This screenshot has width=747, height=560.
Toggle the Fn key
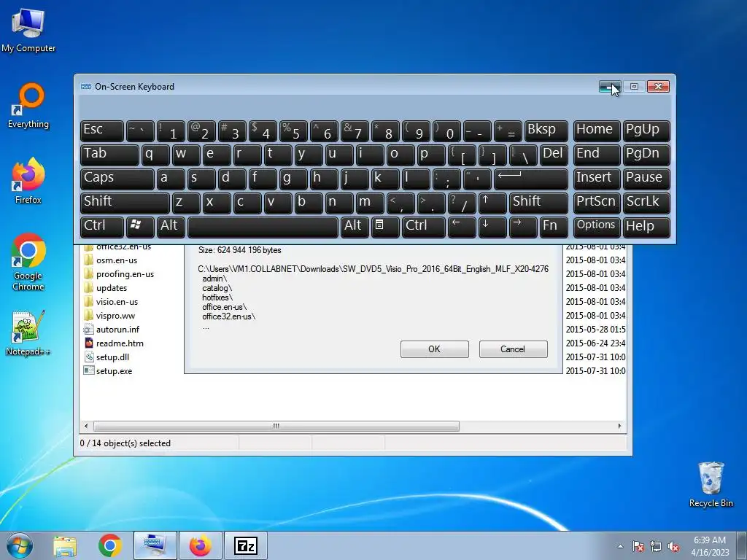pyautogui.click(x=554, y=227)
